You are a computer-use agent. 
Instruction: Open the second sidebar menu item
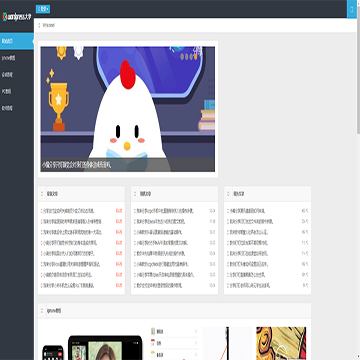[17, 58]
